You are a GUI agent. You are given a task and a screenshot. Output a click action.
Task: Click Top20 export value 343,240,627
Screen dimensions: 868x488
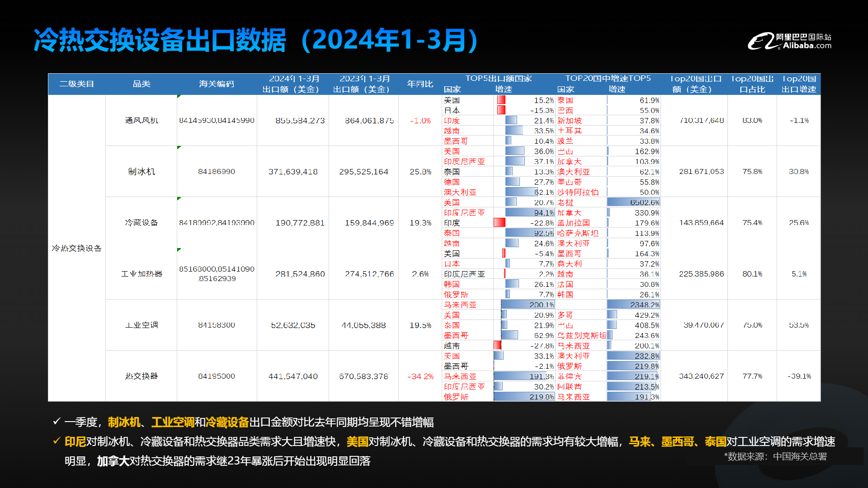(702, 376)
